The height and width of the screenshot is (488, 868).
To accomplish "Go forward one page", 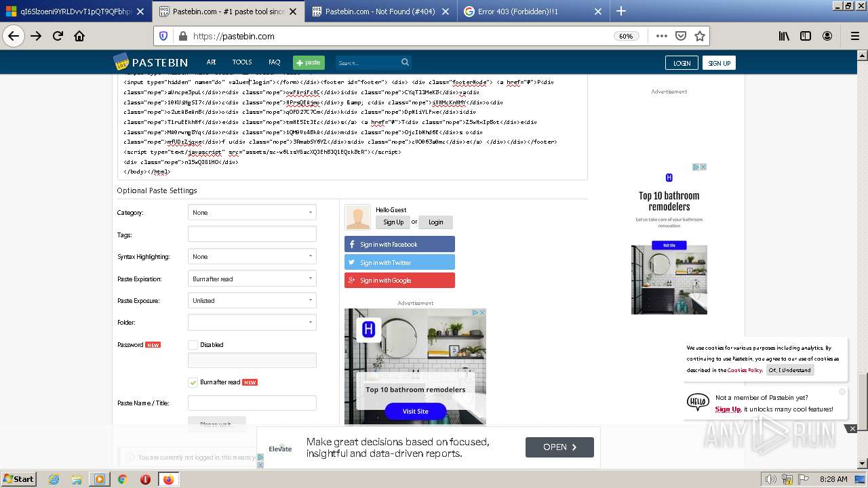I will coord(36,36).
